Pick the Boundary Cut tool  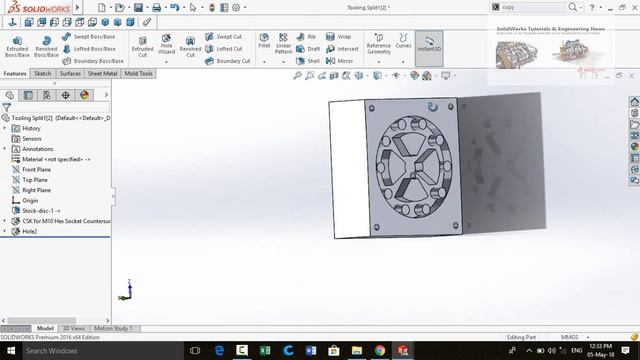(x=227, y=61)
